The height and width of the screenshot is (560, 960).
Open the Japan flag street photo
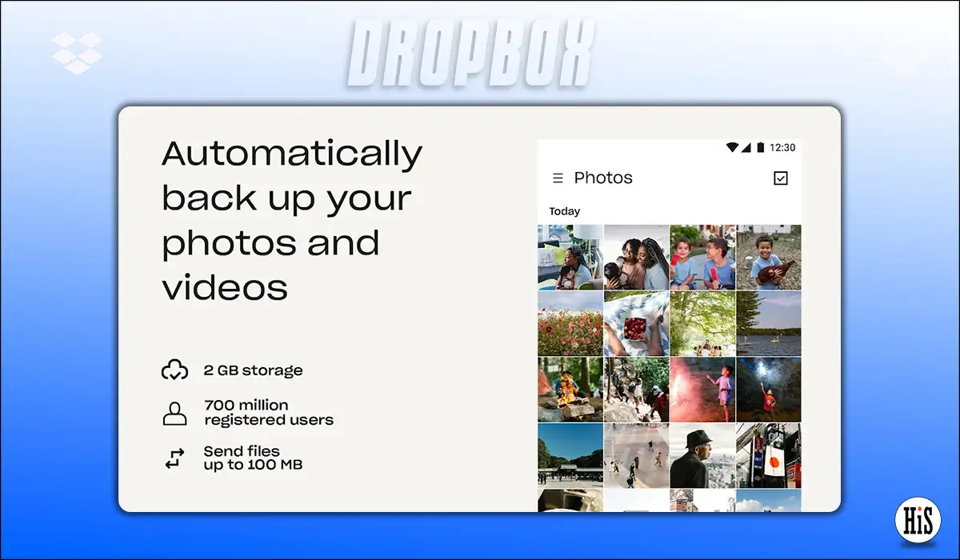coord(768,456)
